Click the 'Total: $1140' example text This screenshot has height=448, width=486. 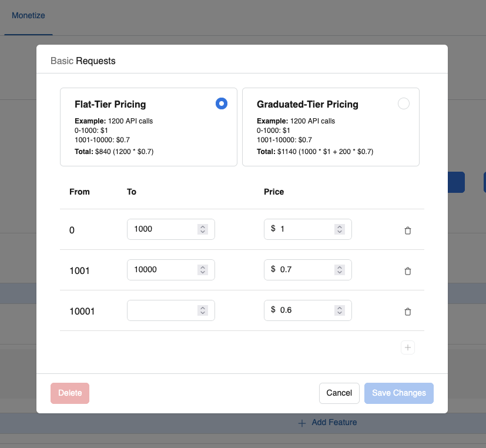(315, 152)
